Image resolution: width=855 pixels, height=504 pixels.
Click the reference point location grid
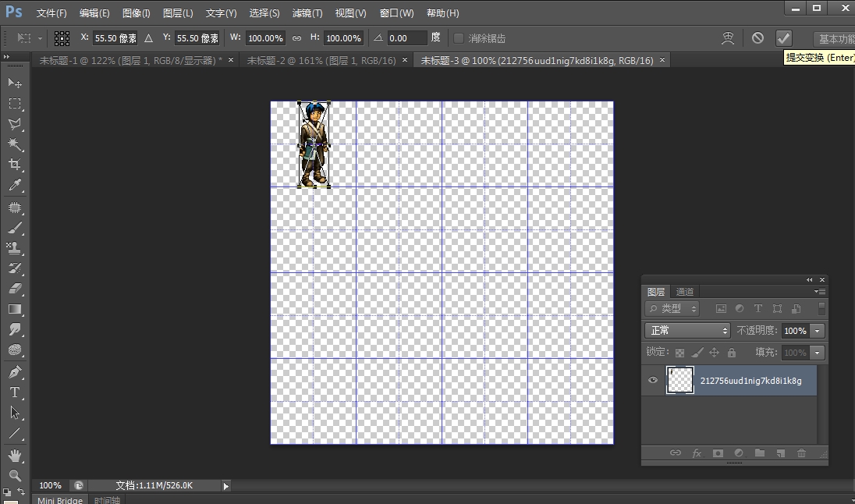tap(62, 38)
